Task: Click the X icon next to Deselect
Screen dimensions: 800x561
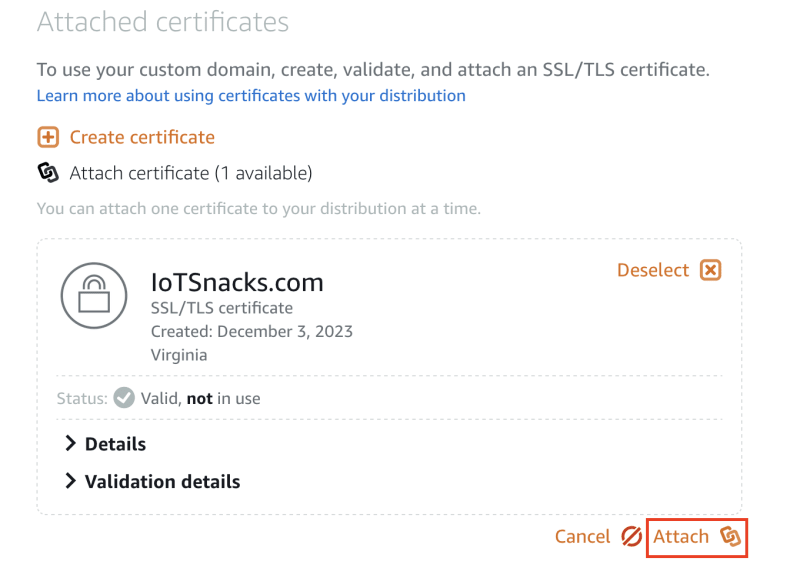Action: click(x=710, y=270)
